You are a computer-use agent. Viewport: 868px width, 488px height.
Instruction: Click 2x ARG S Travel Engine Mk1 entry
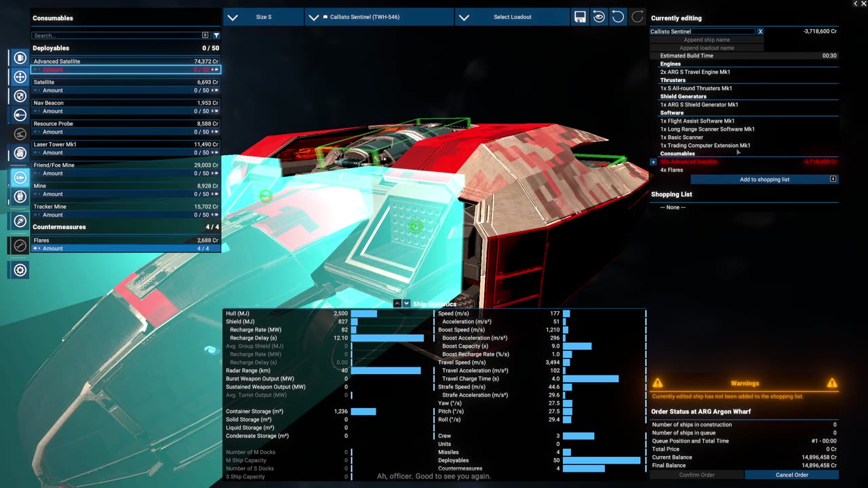tap(695, 72)
